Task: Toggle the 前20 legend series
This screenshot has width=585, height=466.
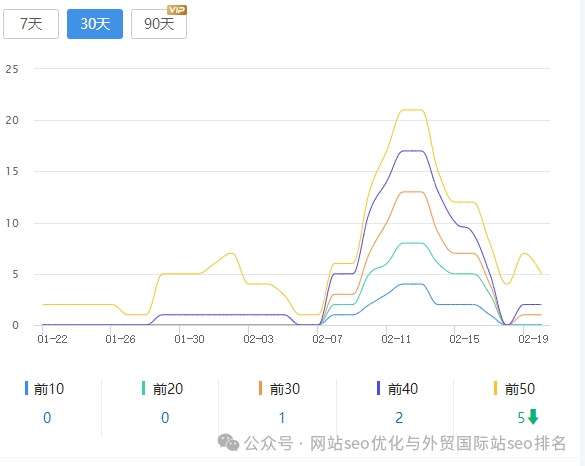Action: click(163, 389)
